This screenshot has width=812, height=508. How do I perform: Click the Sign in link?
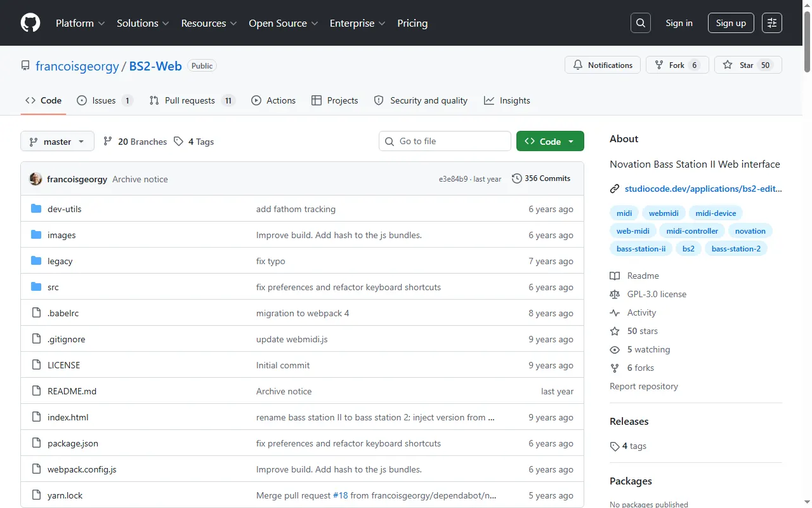click(x=679, y=23)
